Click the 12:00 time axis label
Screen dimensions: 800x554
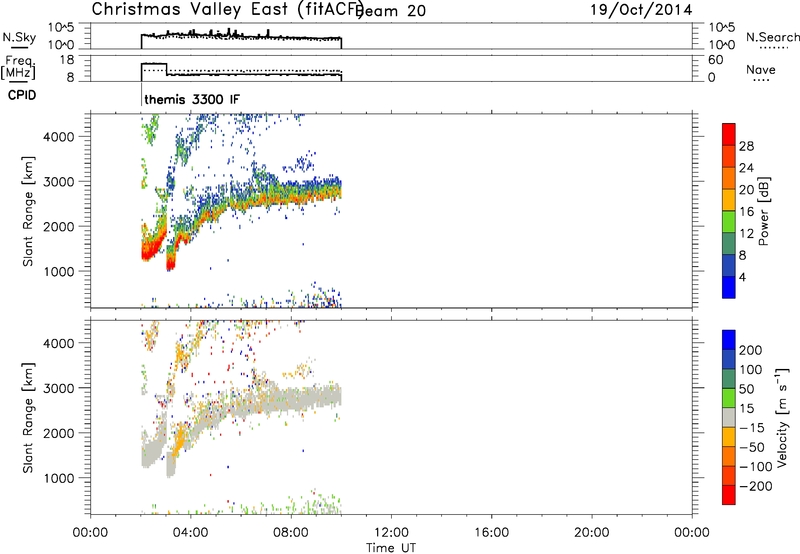[391, 533]
